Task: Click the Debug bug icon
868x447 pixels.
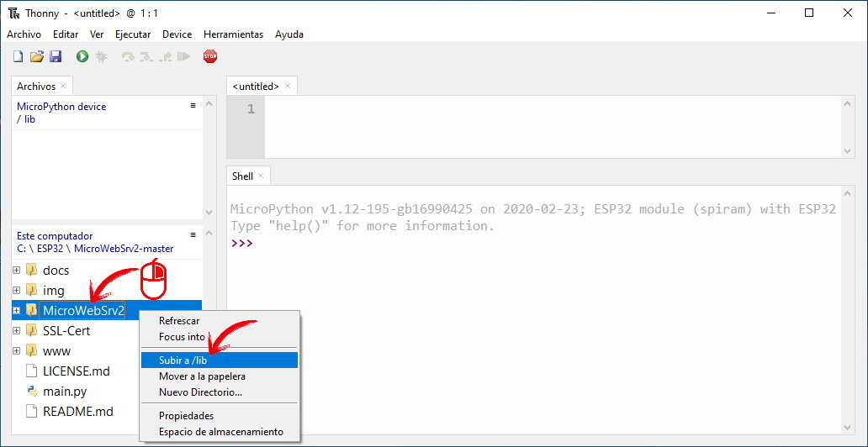Action: [101, 55]
